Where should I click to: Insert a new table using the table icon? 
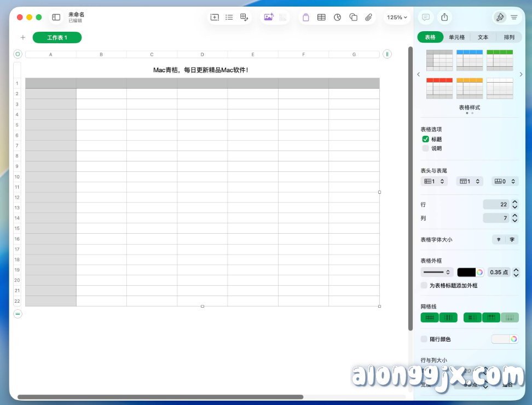click(x=321, y=17)
